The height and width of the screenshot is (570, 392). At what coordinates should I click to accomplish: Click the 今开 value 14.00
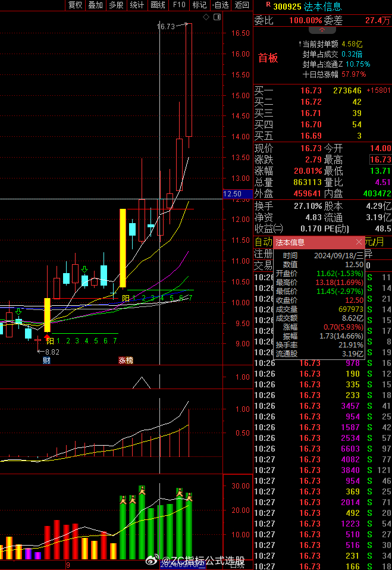pos(380,148)
